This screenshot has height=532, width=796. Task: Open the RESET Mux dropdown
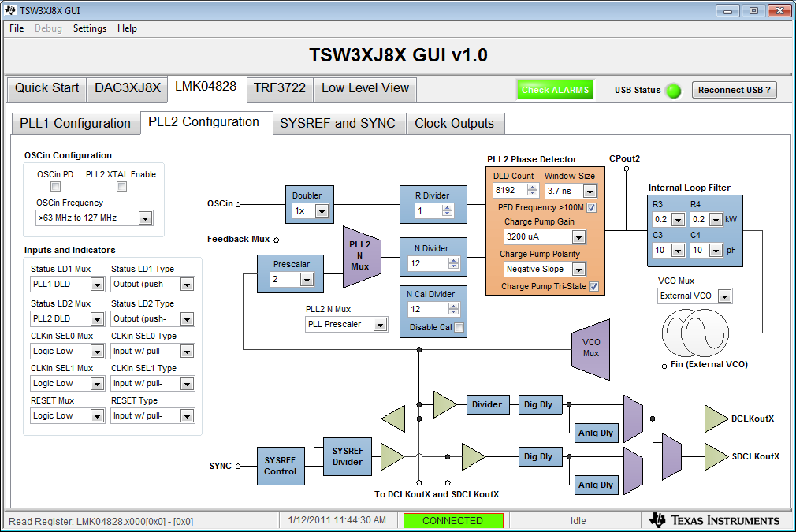[x=98, y=416]
